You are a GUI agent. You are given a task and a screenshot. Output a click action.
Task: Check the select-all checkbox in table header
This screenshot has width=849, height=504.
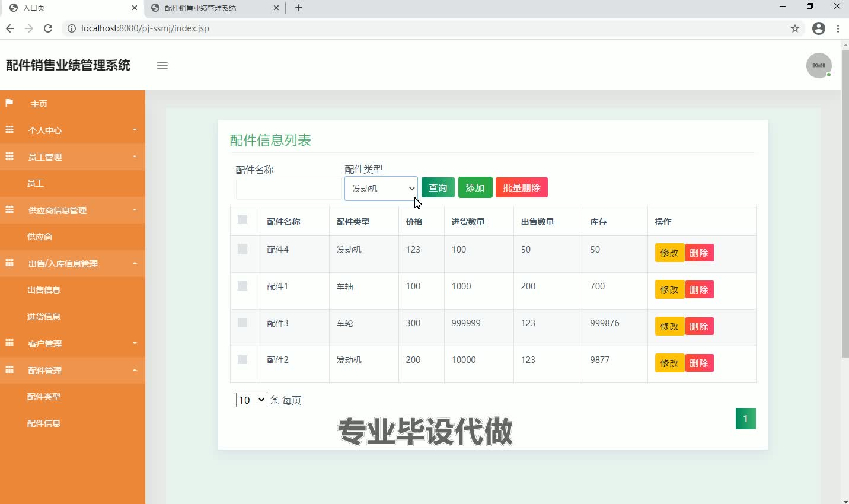click(x=242, y=219)
